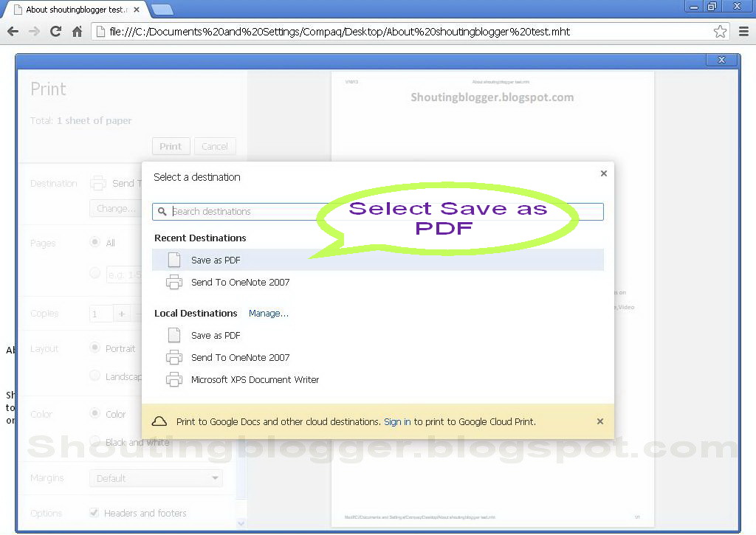Open the Margins Default dropdown

click(156, 478)
